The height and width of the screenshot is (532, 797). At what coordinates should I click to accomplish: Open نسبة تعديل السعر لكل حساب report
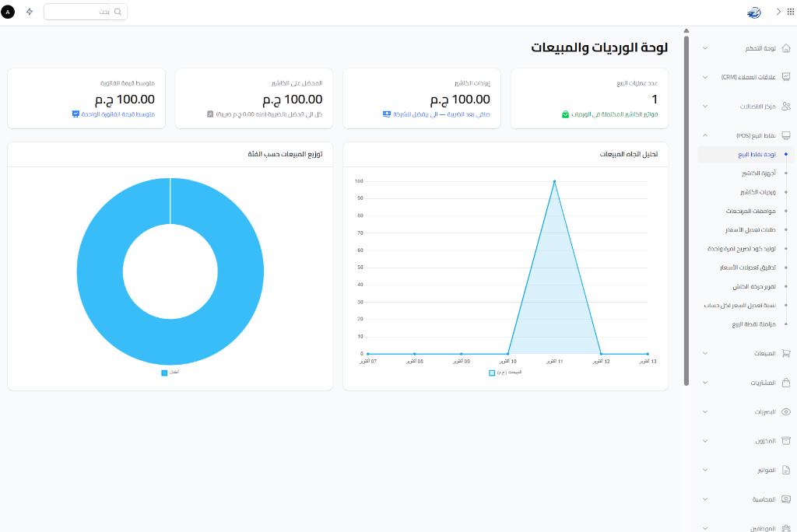(740, 306)
